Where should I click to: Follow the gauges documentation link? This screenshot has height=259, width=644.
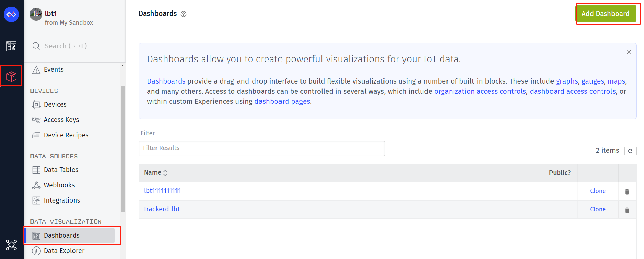click(593, 81)
